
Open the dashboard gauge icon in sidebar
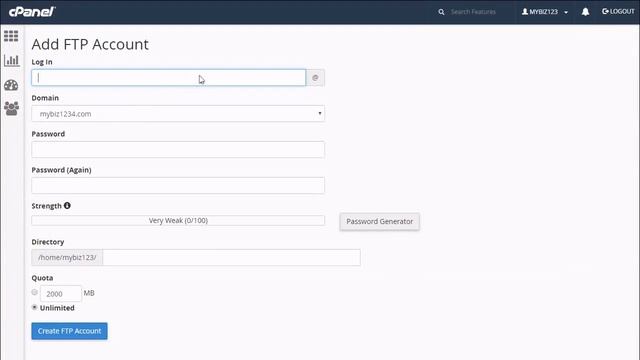tap(11, 85)
